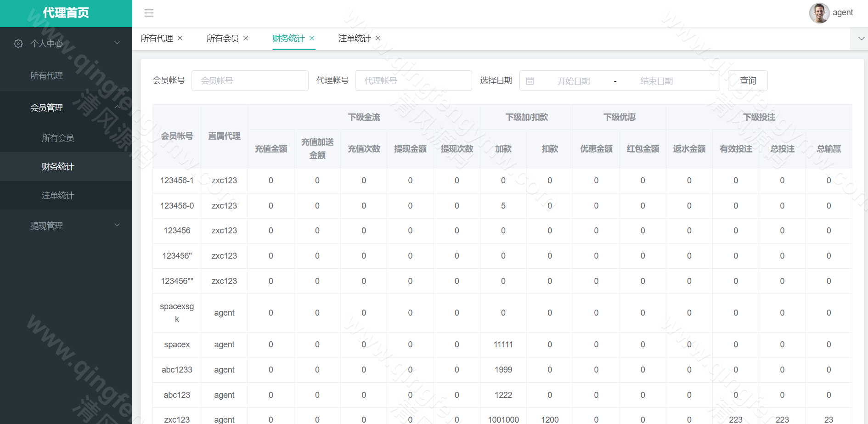Focus the 代理帐号 input field

tap(414, 81)
